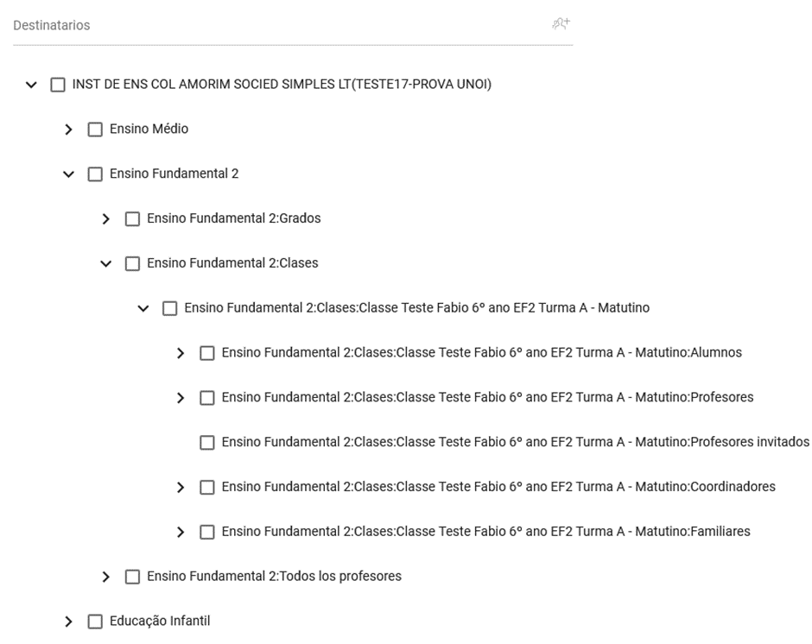The width and height of the screenshot is (812, 644).
Task: Expand the Ensino Médio node
Action: [69, 129]
